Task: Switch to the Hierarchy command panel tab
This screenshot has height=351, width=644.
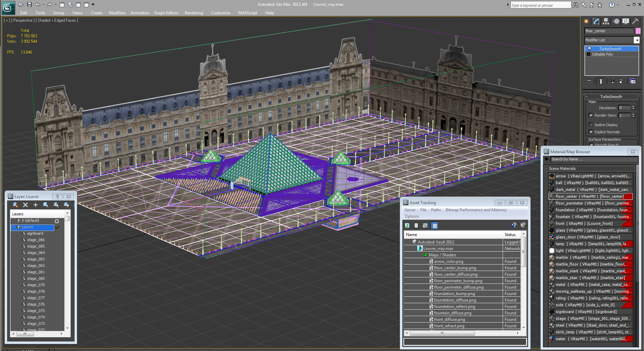Action: (606, 21)
